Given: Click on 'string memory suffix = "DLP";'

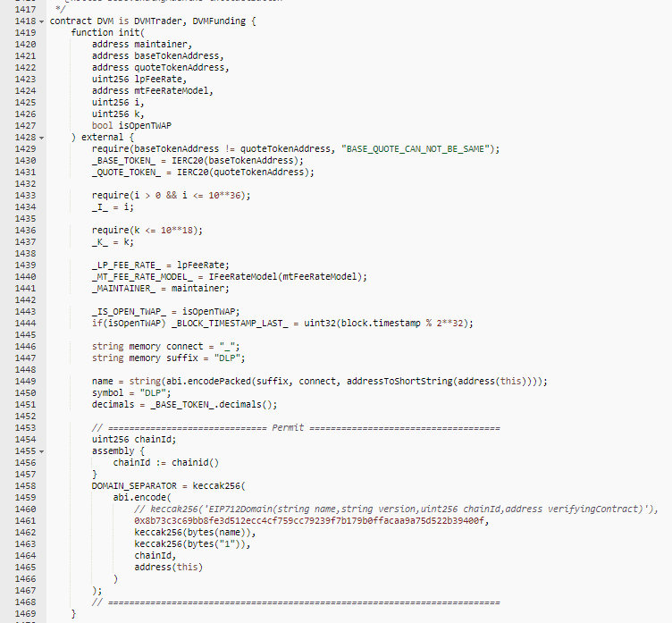Looking at the screenshot, I should click(168, 358).
